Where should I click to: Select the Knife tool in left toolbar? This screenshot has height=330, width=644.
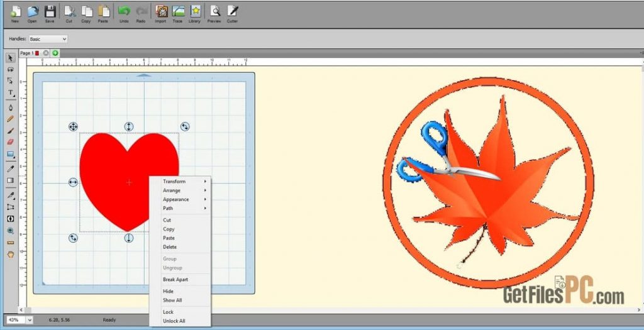click(x=11, y=195)
